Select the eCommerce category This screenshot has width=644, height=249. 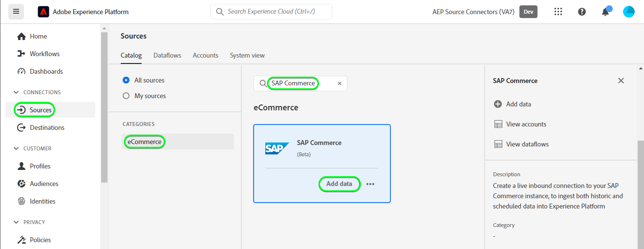tap(145, 142)
